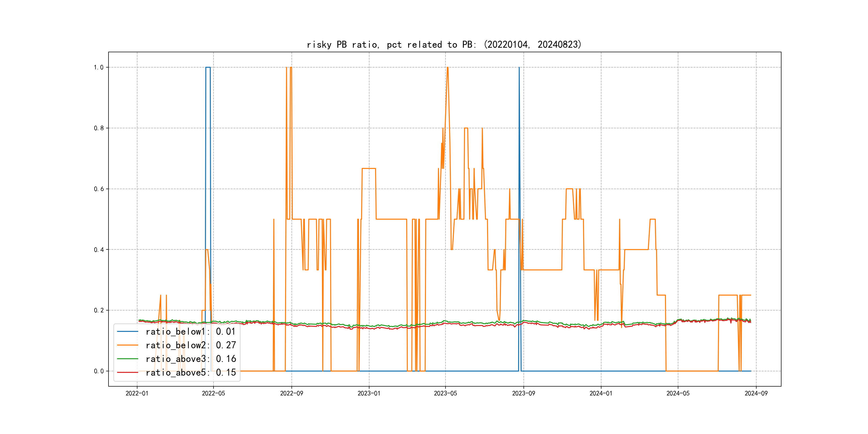Click the 2023-05 x-axis tick label

tap(445, 393)
